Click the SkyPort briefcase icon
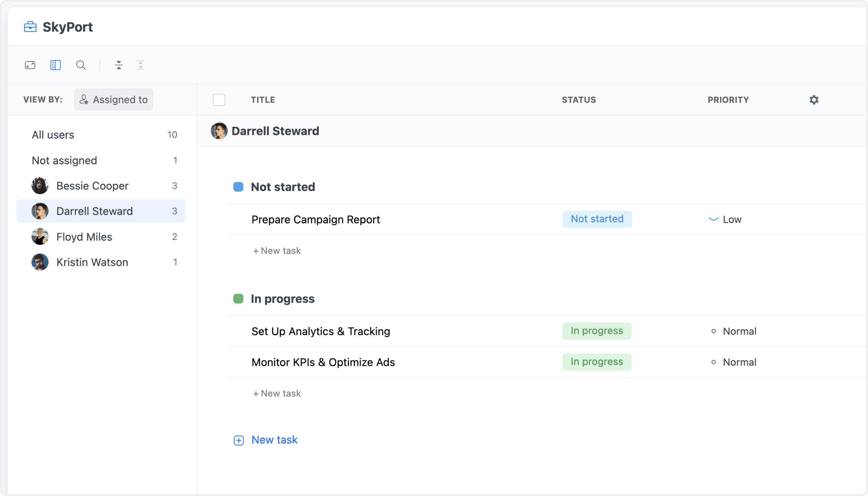This screenshot has width=868, height=496. click(x=30, y=27)
